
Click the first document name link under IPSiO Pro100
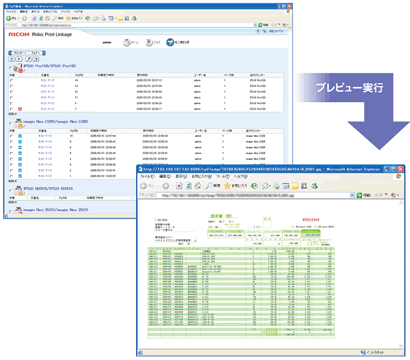coord(47,80)
